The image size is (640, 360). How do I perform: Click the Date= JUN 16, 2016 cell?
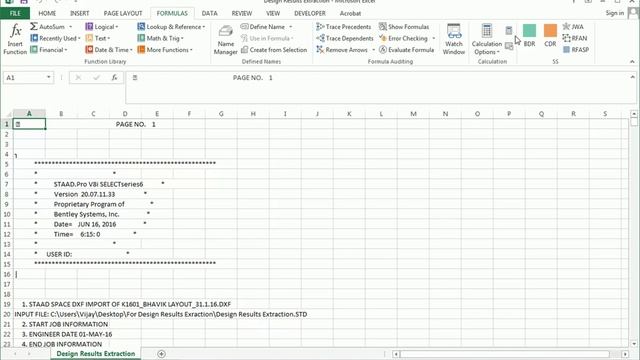[x=85, y=224]
